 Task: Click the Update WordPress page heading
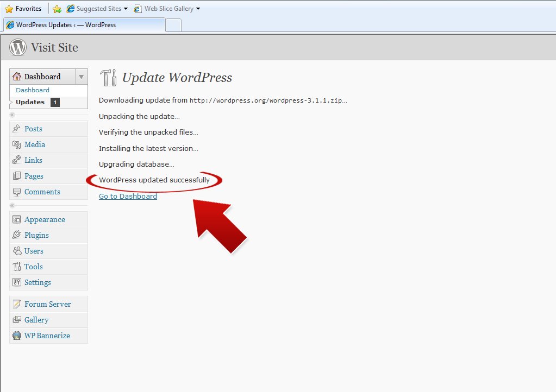coord(177,78)
